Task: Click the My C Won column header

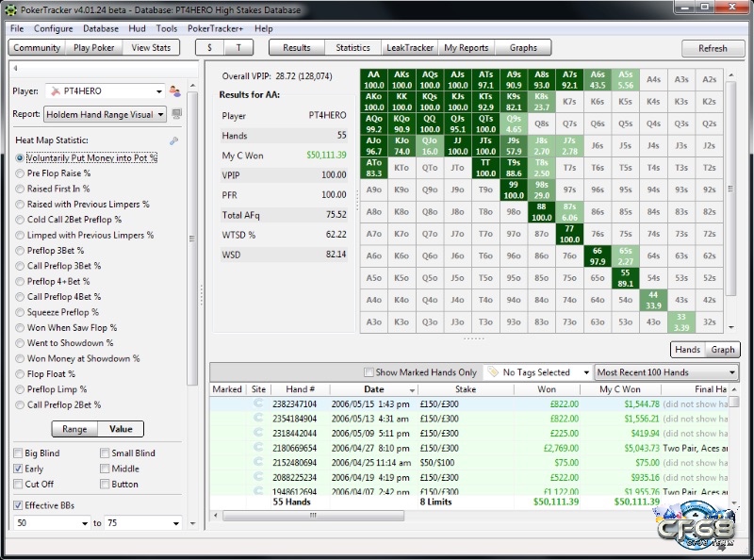Action: tap(620, 389)
